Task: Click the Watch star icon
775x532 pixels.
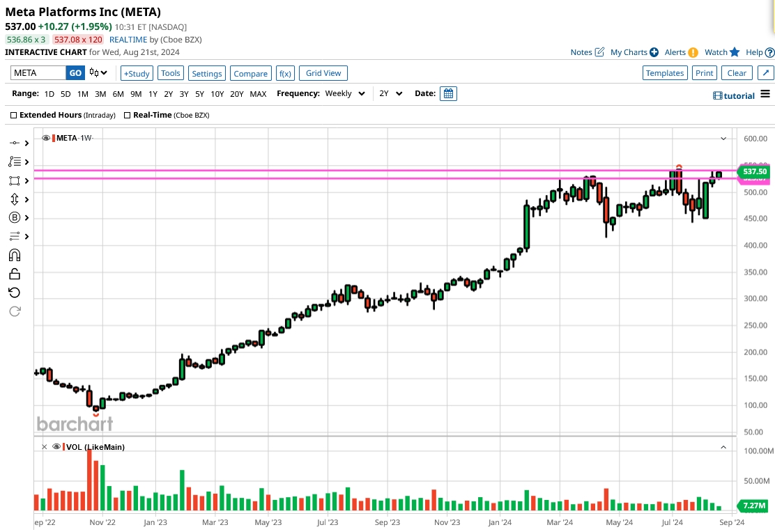Action: (x=735, y=52)
